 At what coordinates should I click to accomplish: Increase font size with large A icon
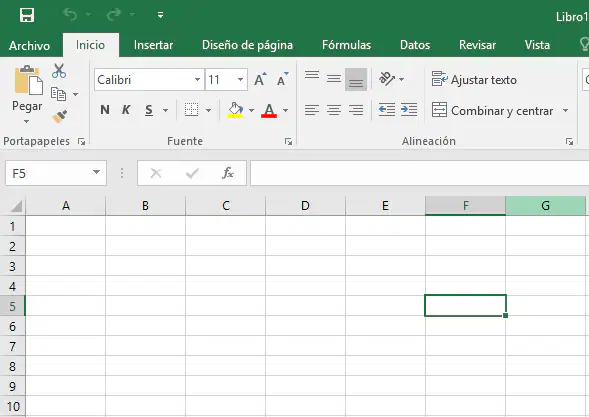(x=260, y=80)
